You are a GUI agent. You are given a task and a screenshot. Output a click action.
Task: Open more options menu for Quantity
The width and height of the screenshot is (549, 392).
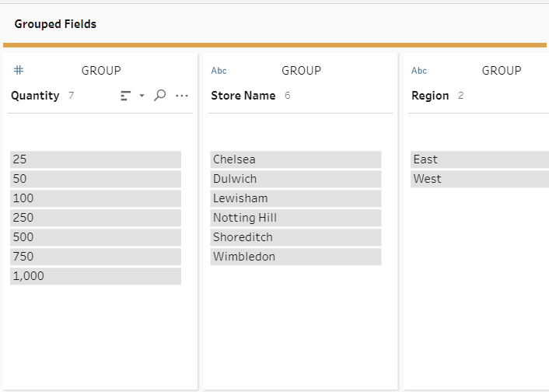point(182,96)
